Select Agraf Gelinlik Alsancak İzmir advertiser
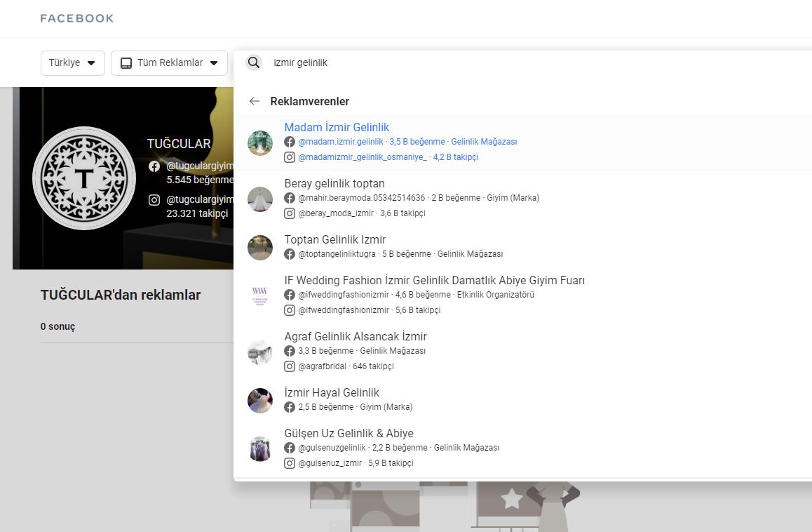 coord(522,352)
